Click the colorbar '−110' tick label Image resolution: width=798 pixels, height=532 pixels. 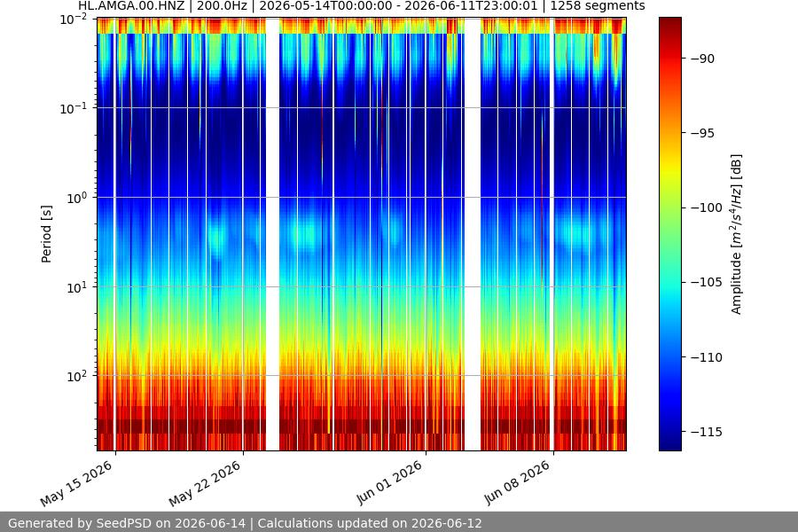click(706, 357)
